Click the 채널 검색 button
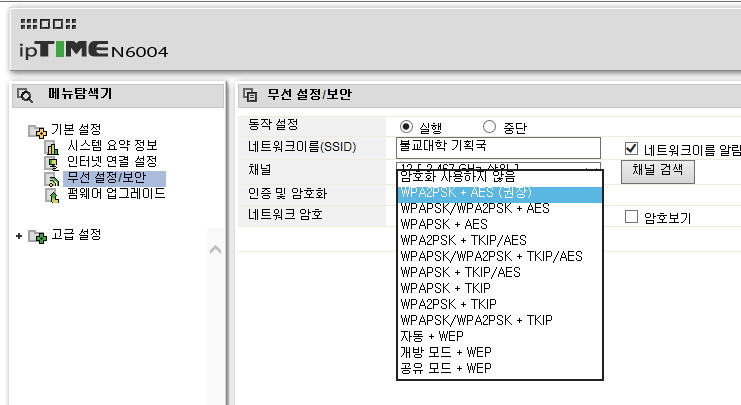Viewport: 741px width, 405px height. pos(658,172)
